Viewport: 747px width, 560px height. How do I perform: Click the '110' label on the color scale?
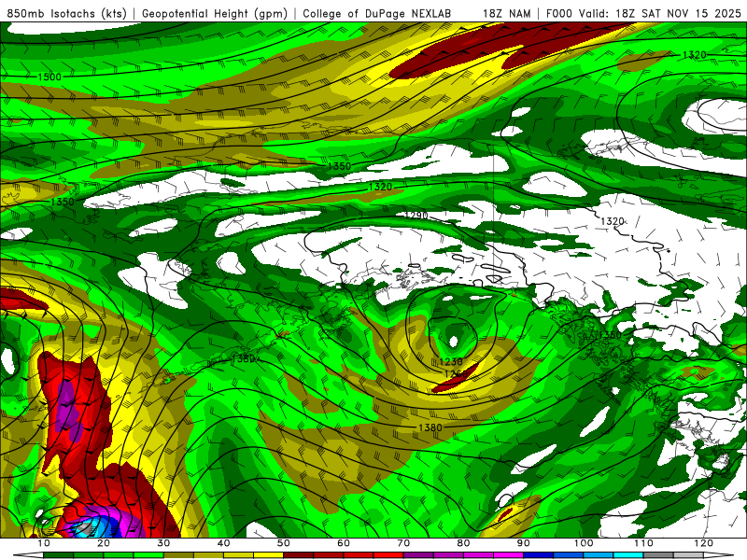(643, 543)
